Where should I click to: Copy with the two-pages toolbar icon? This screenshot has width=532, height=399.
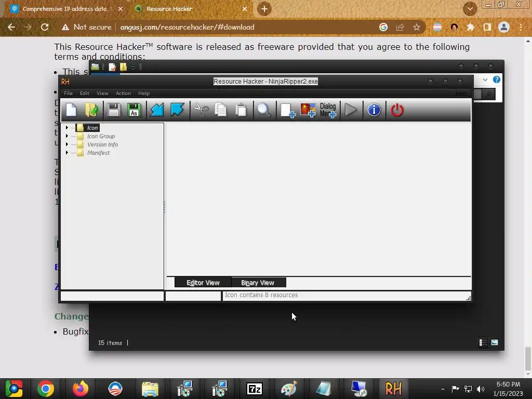coord(221,110)
